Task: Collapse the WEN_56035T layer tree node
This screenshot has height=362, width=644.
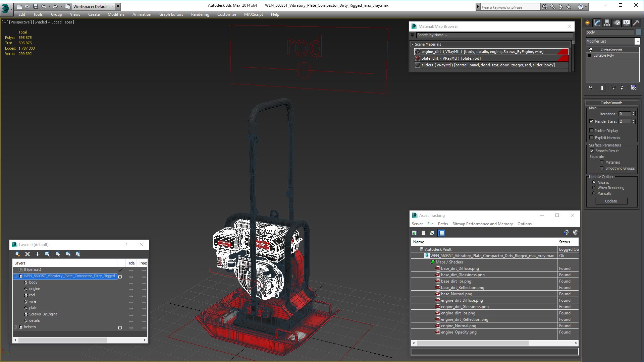Action: [x=15, y=276]
